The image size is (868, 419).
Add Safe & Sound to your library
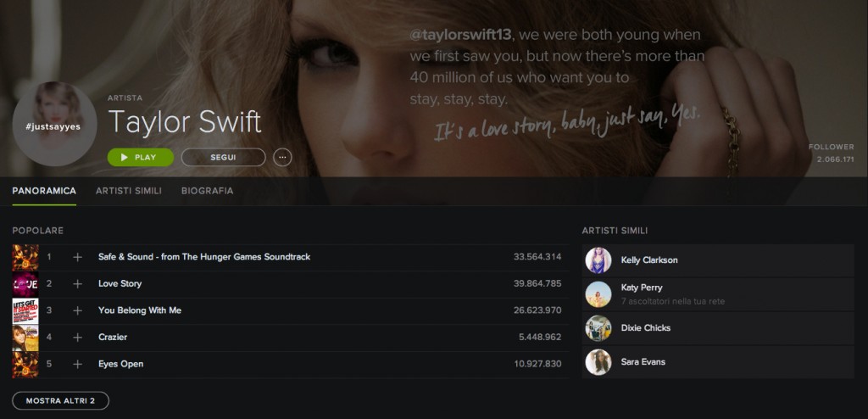click(x=77, y=257)
